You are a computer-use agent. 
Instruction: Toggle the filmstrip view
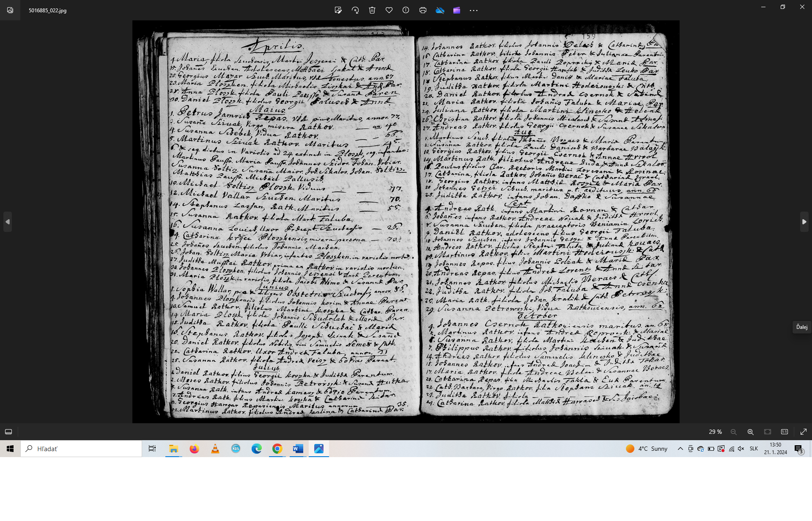[x=8, y=432]
